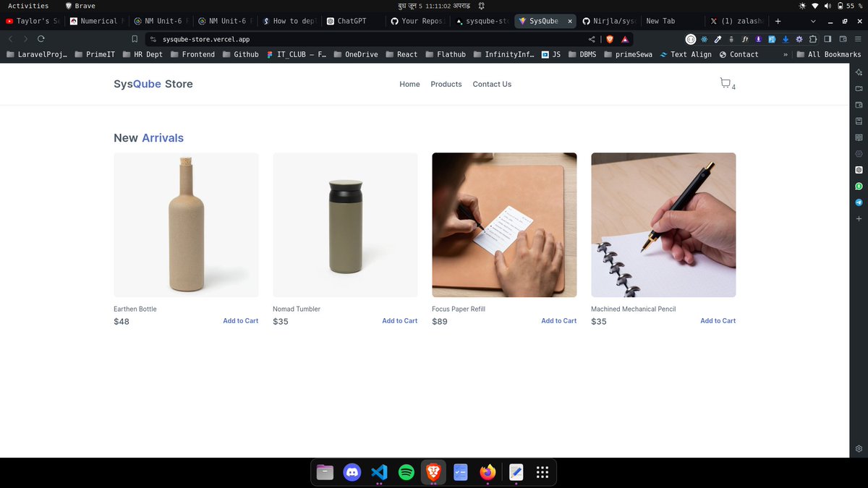868x488 pixels.
Task: Go to the Products nav link
Action: (x=446, y=85)
